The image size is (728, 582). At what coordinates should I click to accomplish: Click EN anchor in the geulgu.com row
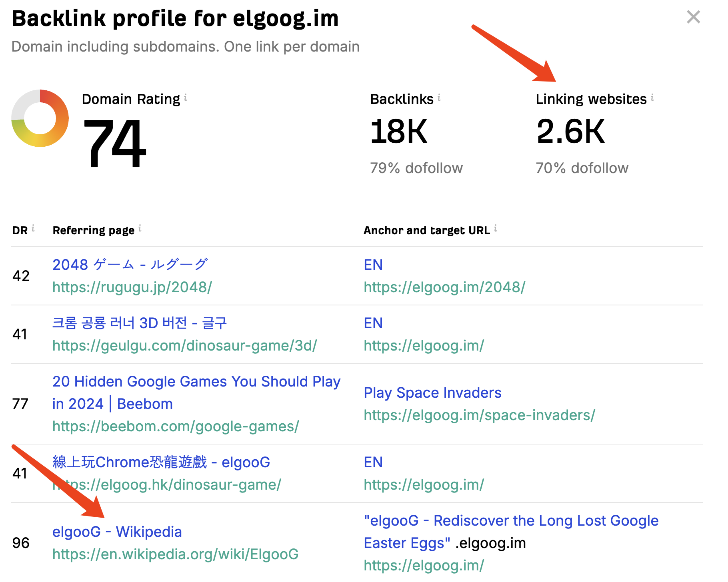tap(373, 323)
